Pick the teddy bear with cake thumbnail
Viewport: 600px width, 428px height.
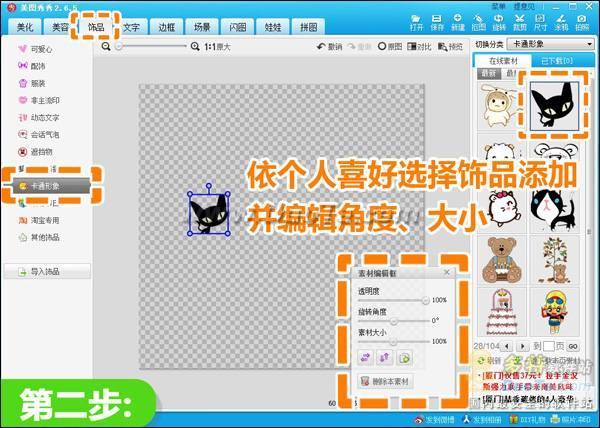pyautogui.click(x=502, y=260)
